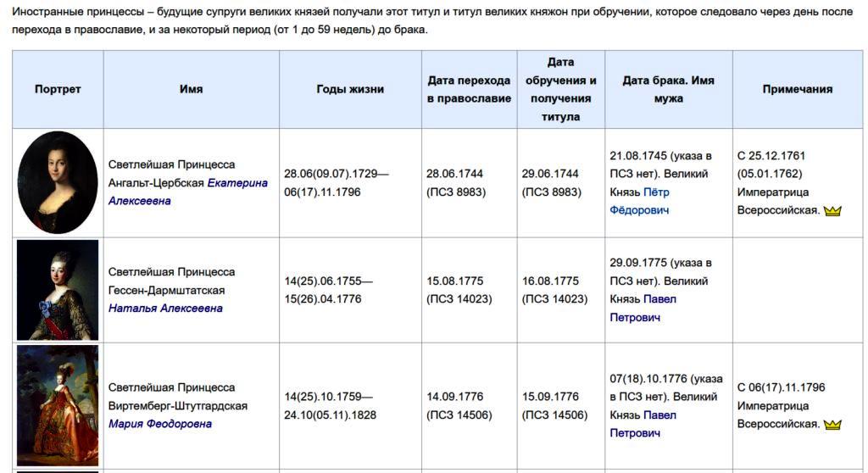Click Павел Петрович link in Мария Феодоровна's row
The image size is (868, 473).
pyautogui.click(x=642, y=424)
